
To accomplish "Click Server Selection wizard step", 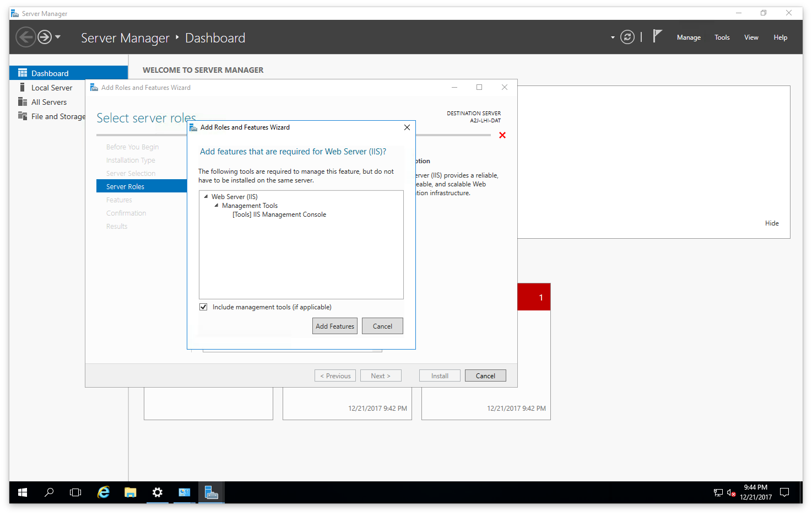I will coord(131,174).
